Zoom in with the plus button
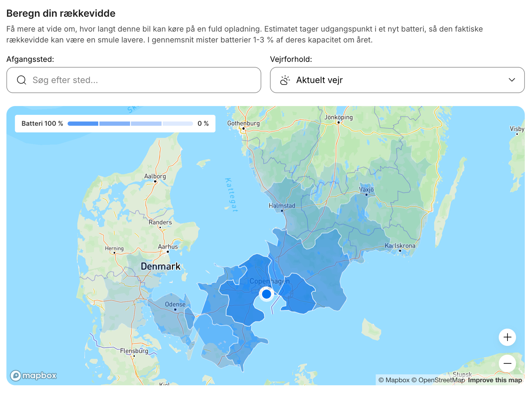The width and height of the screenshot is (532, 393). click(x=507, y=337)
